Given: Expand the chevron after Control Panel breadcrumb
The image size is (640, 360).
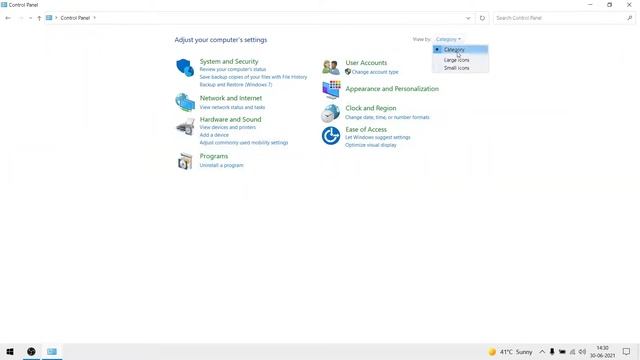Looking at the screenshot, I should (x=95, y=18).
